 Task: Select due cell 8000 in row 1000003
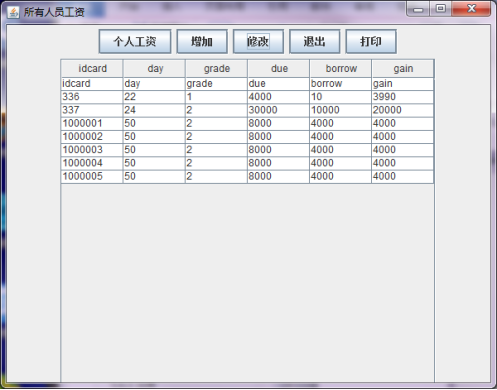pyautogui.click(x=279, y=150)
